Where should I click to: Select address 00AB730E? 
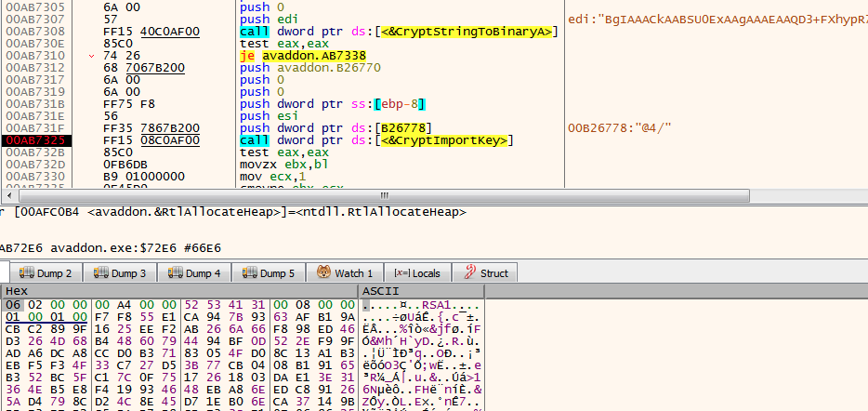tap(35, 44)
